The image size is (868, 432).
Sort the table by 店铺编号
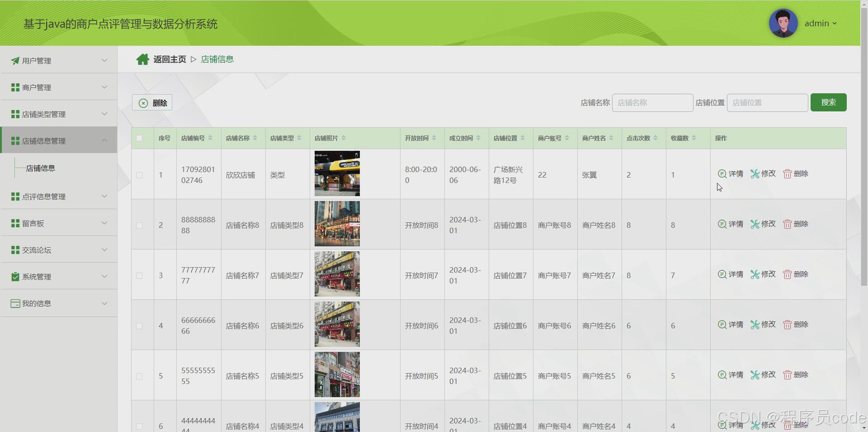pyautogui.click(x=210, y=138)
